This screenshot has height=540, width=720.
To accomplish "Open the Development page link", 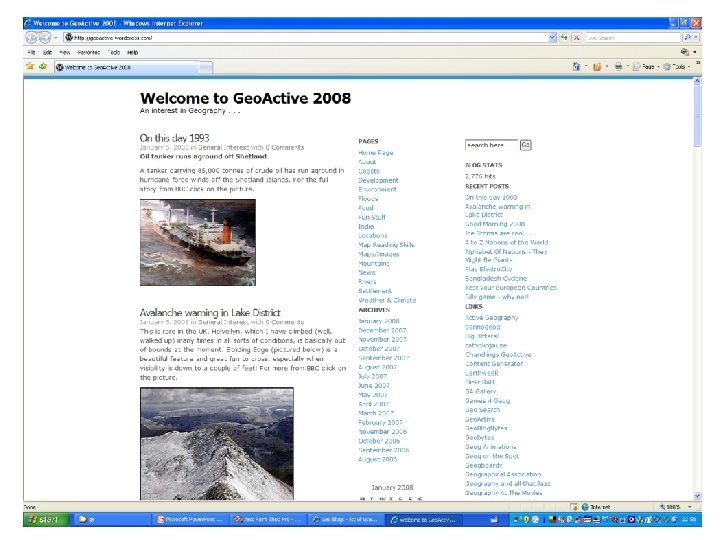I will (x=378, y=180).
